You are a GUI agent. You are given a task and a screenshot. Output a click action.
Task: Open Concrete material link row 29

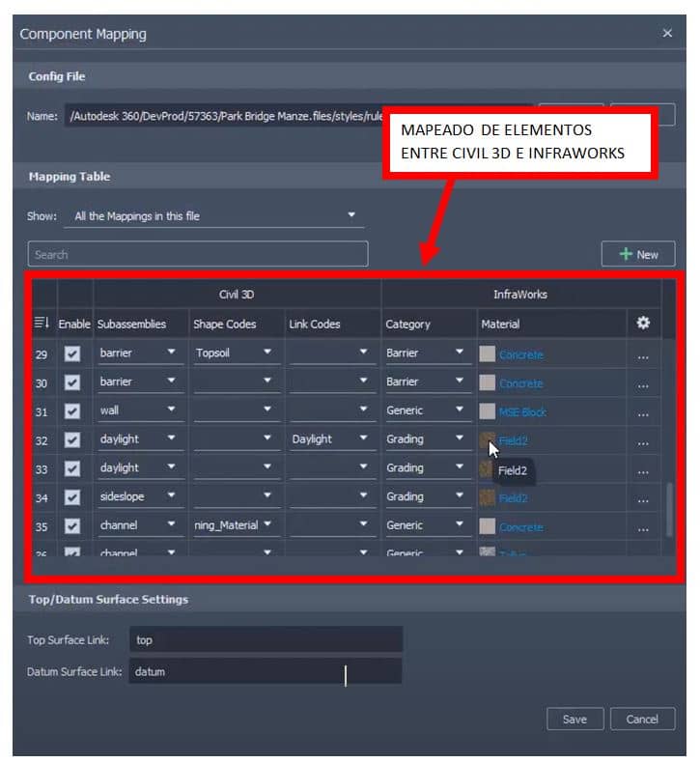click(x=521, y=354)
